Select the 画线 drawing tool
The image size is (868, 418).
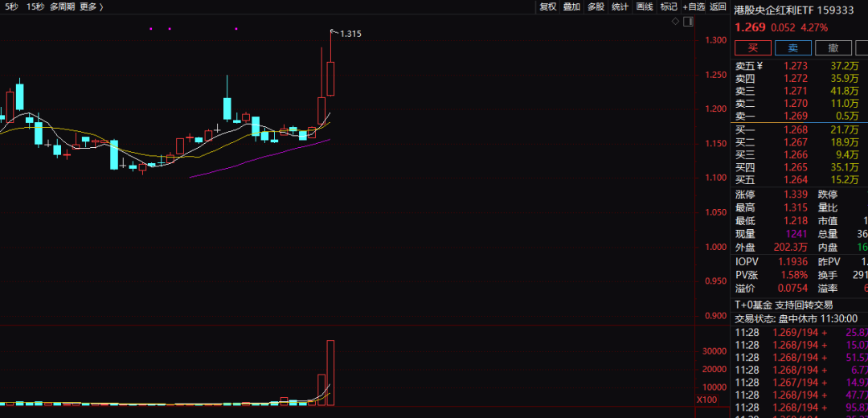645,6
